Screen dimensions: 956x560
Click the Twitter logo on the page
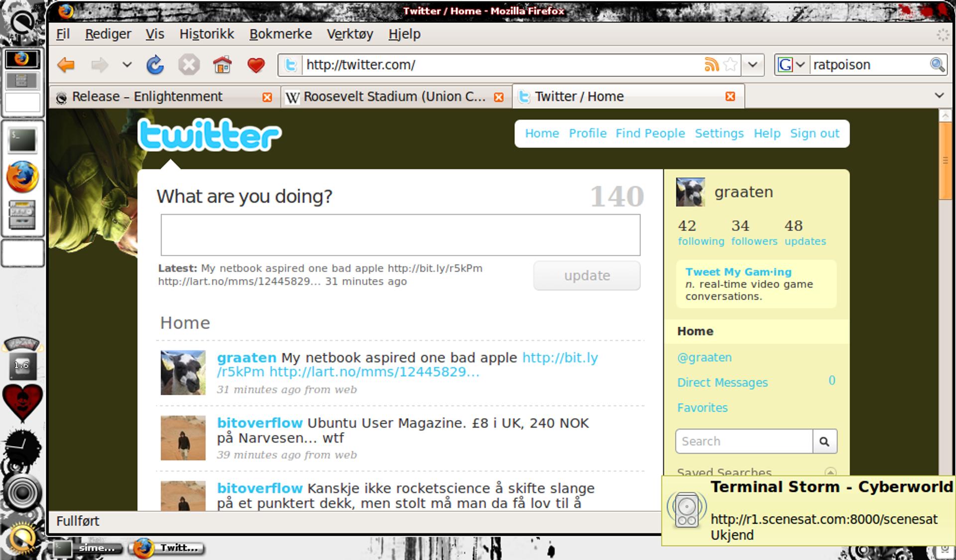coord(210,134)
